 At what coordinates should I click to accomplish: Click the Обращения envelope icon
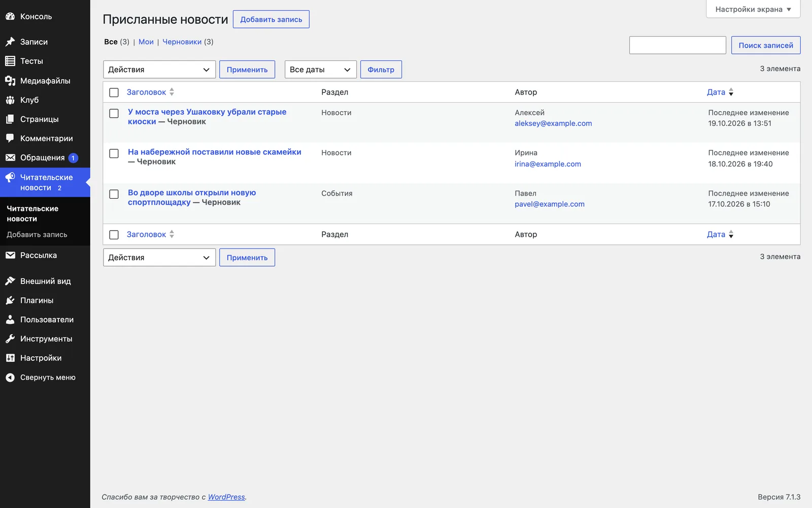10,157
